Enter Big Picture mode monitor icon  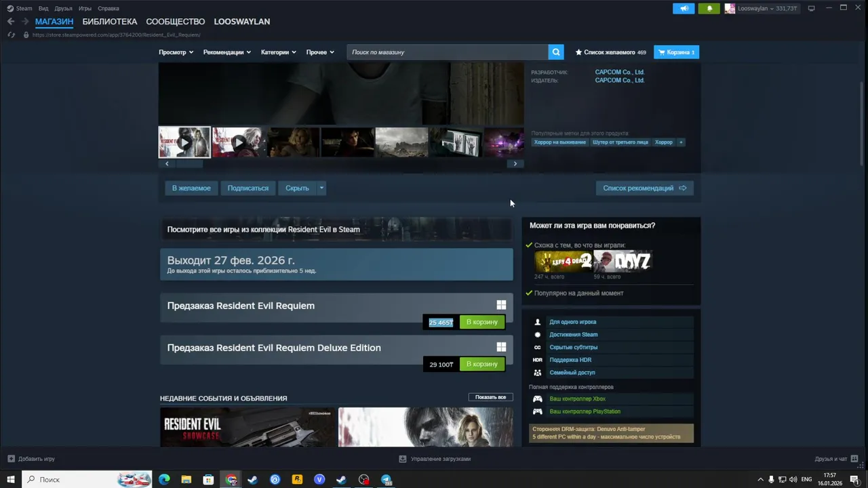(811, 8)
